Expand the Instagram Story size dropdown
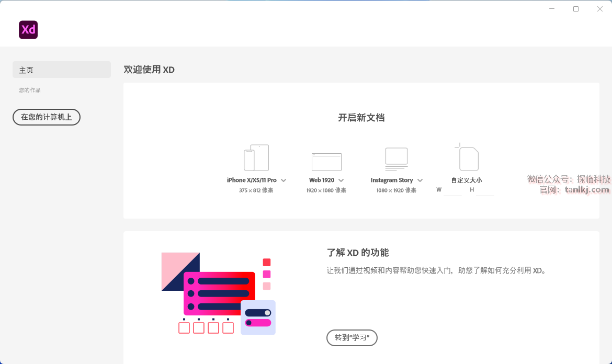 (x=420, y=180)
